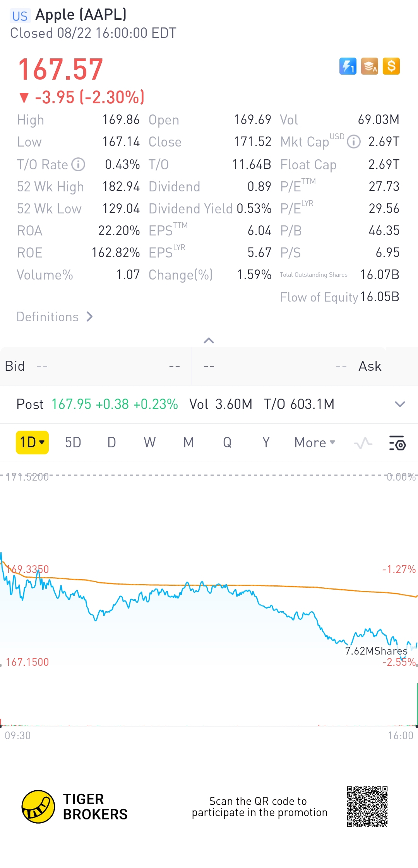Toggle the chart indicator wave icon
The height and width of the screenshot is (868, 418).
(363, 443)
